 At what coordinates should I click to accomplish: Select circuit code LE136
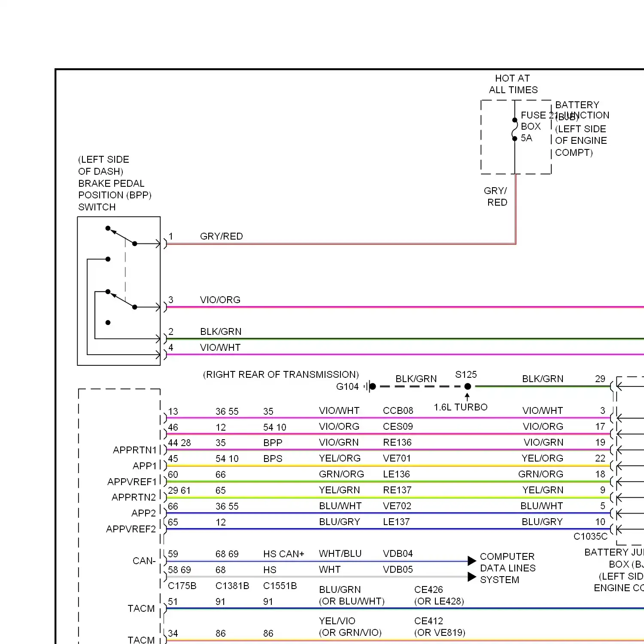[x=396, y=474]
